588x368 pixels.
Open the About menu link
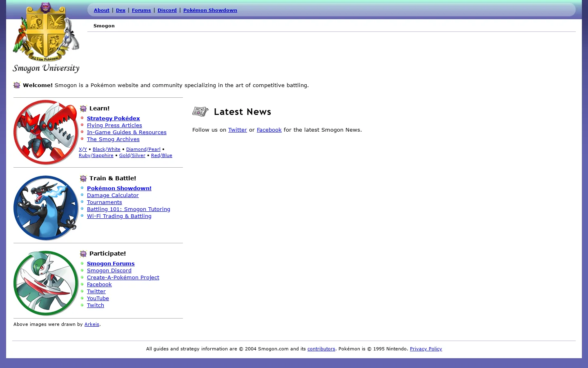pyautogui.click(x=102, y=10)
